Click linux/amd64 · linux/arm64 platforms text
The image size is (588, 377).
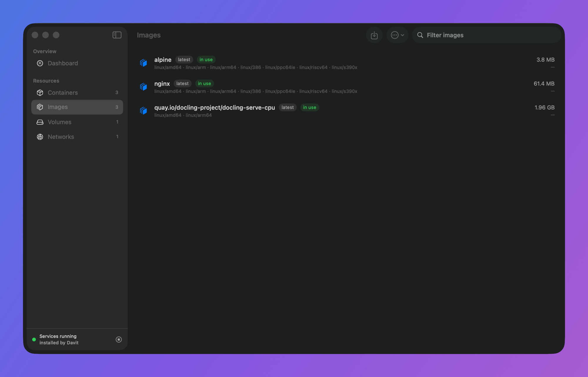pyautogui.click(x=183, y=115)
